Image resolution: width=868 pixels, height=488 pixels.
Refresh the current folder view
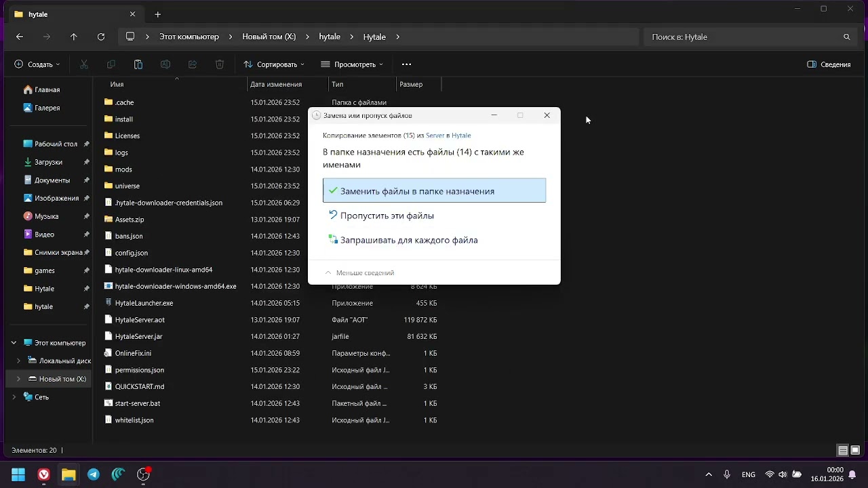(101, 37)
